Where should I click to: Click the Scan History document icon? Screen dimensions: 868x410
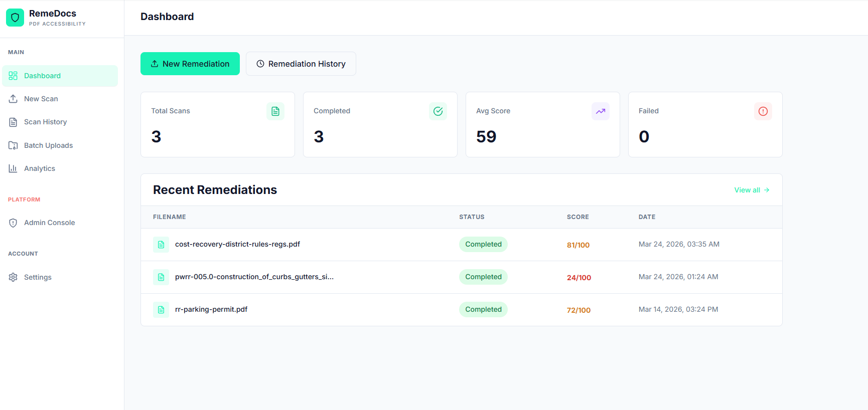13,122
